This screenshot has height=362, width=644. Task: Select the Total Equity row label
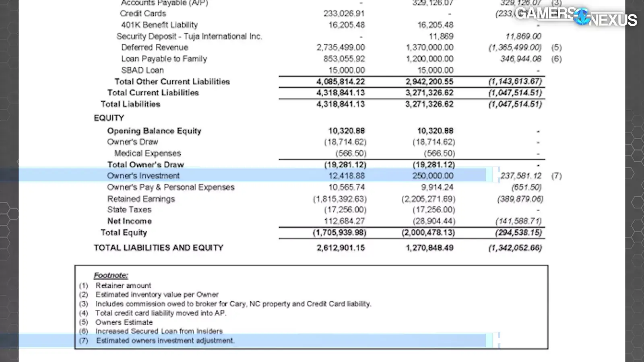pos(124,232)
